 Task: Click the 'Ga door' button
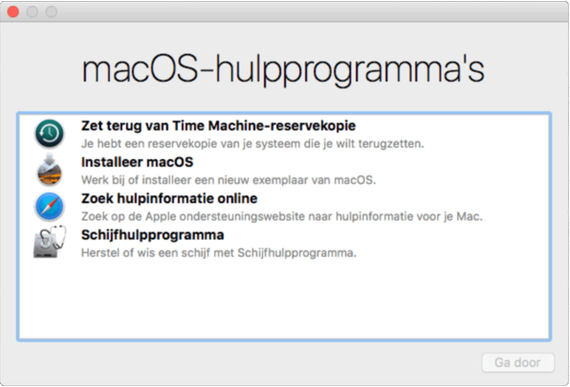(518, 362)
